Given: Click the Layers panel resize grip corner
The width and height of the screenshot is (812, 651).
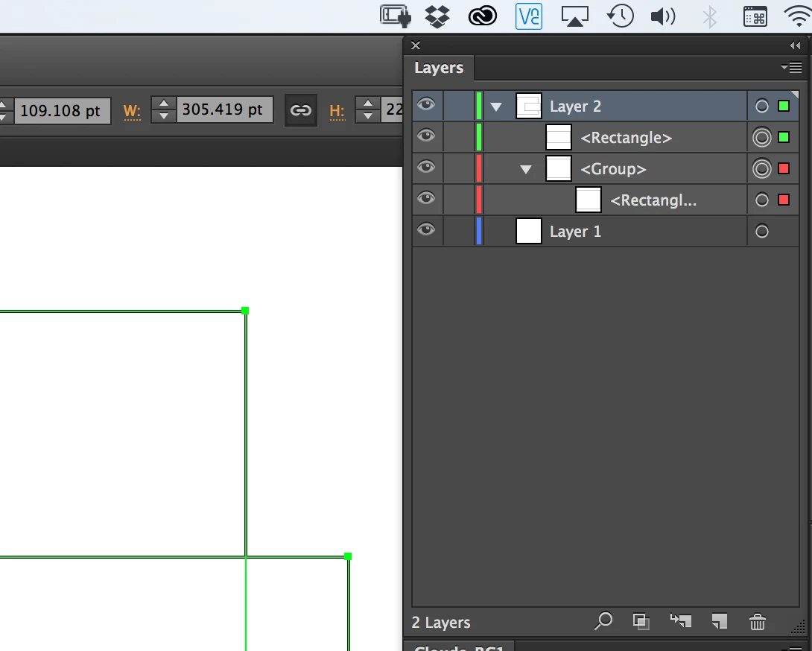Looking at the screenshot, I should pyautogui.click(x=798, y=626).
